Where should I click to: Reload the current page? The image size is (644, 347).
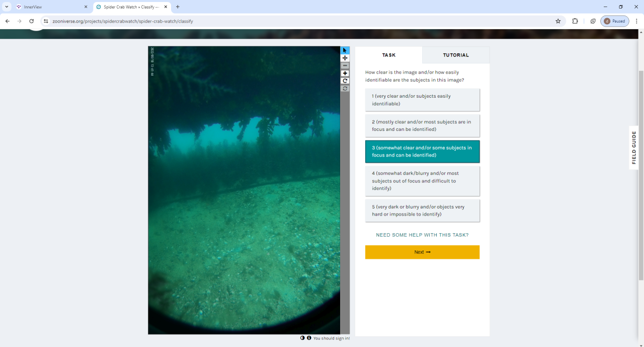coord(31,21)
